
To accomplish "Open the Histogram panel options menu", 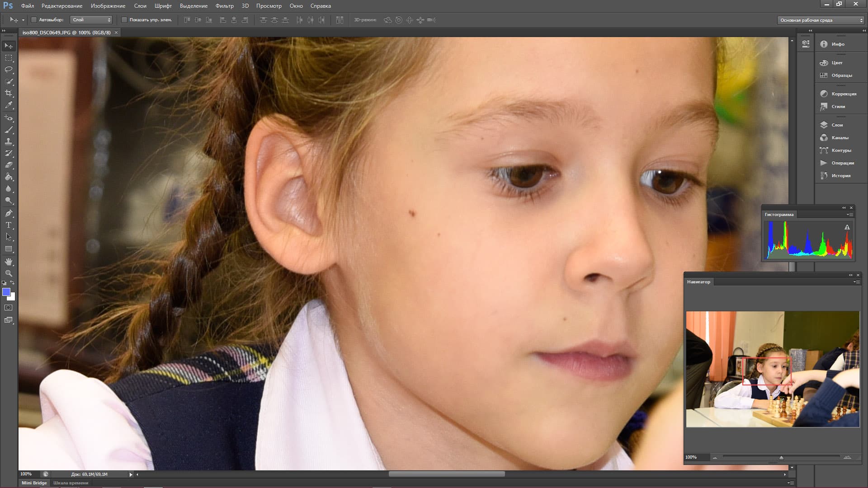I will point(850,215).
